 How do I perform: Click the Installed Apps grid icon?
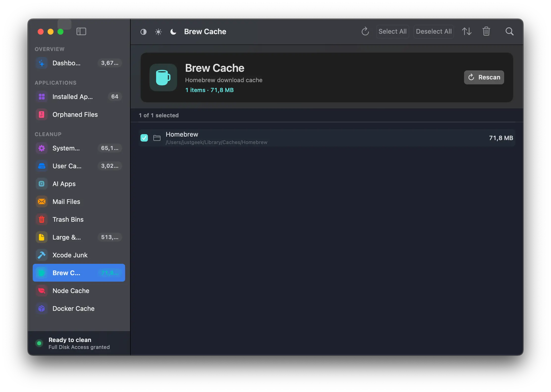[42, 97]
